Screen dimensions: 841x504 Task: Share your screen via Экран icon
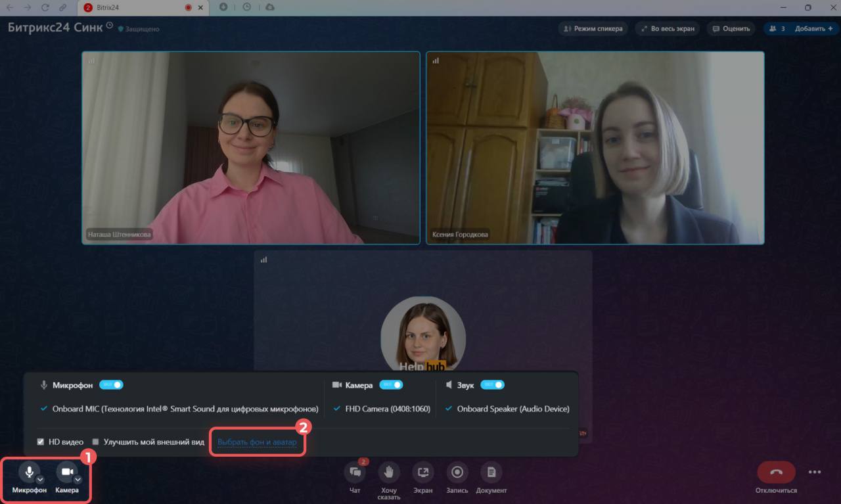click(423, 472)
